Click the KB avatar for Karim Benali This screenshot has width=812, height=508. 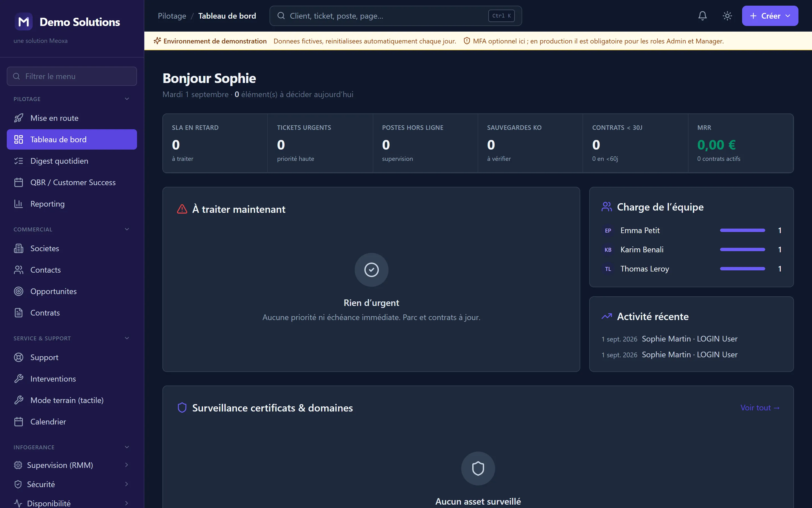[x=608, y=250]
